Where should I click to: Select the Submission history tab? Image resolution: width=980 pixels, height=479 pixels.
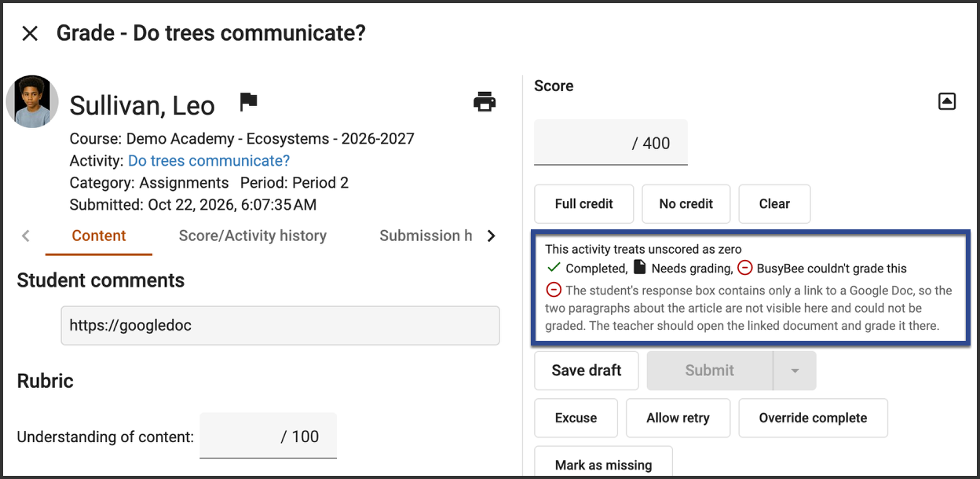click(x=426, y=236)
